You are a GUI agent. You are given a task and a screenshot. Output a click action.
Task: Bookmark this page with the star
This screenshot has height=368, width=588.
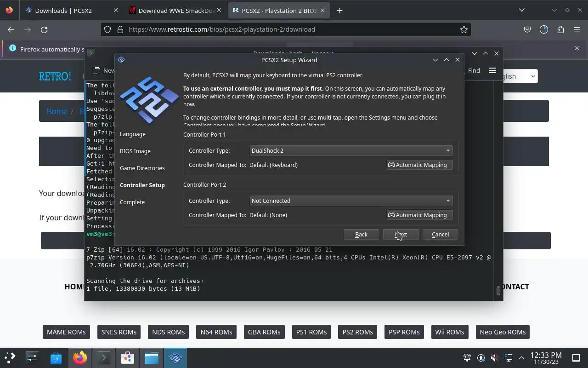[464, 29]
